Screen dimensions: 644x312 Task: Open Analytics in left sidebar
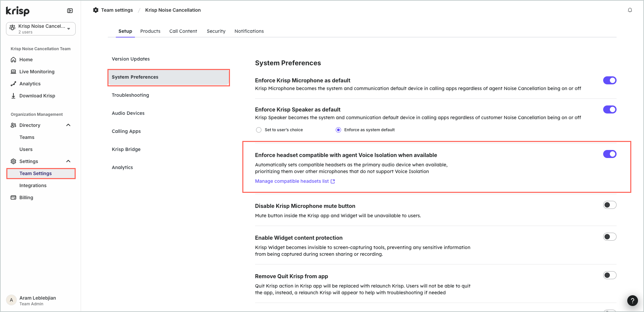click(x=30, y=84)
